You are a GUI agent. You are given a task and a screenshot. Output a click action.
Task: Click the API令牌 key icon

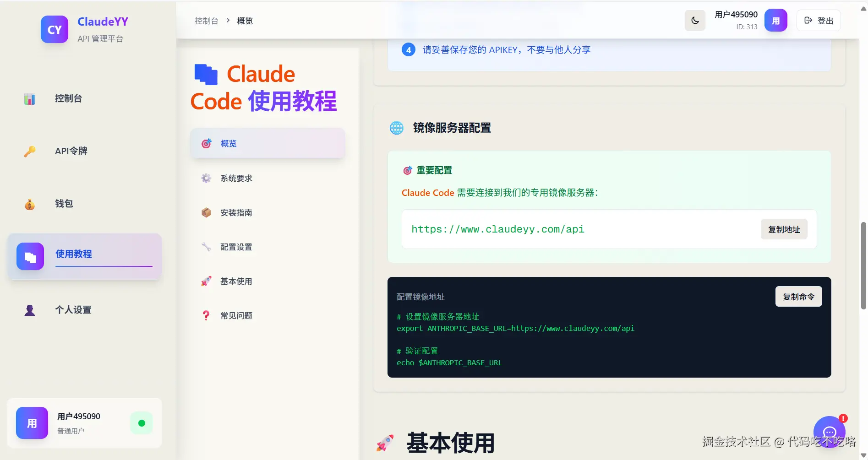pos(30,151)
